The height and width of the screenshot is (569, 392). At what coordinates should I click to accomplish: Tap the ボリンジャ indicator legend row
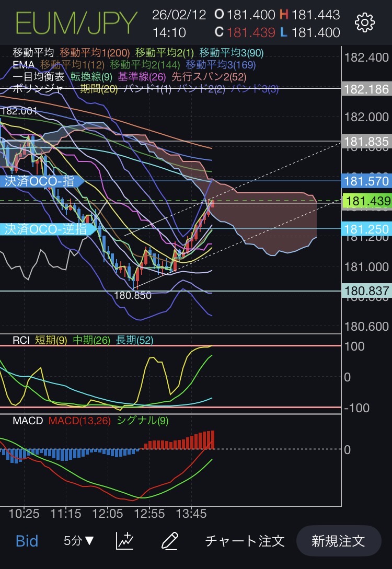(x=37, y=88)
